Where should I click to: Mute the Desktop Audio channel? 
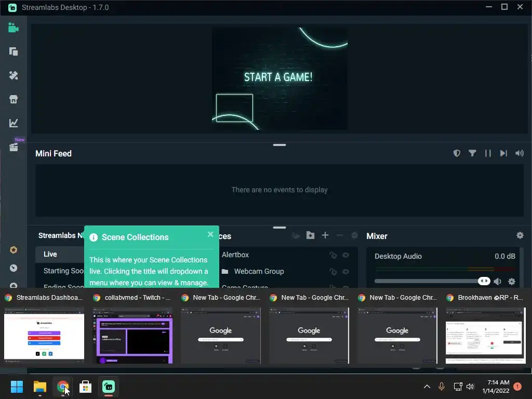pos(498,281)
